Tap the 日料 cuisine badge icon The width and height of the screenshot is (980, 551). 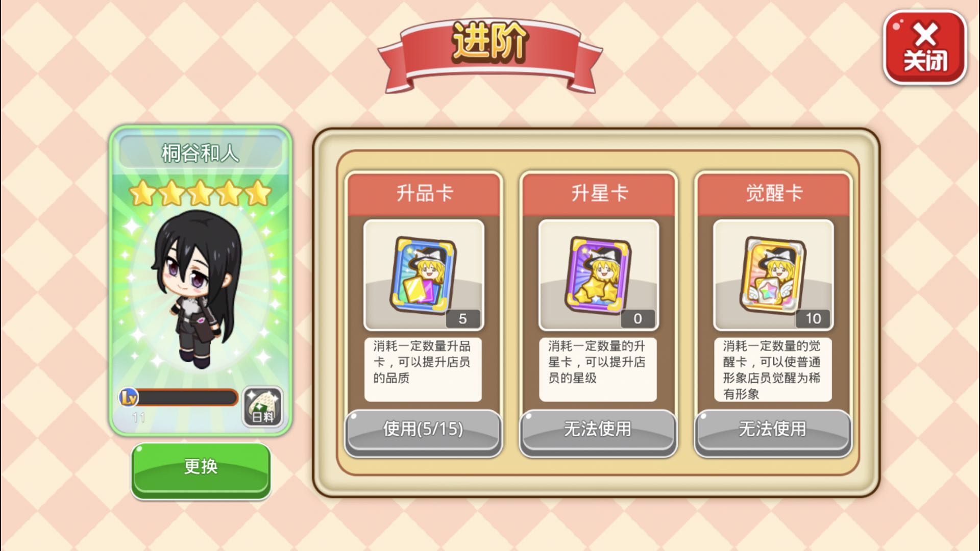[x=262, y=407]
